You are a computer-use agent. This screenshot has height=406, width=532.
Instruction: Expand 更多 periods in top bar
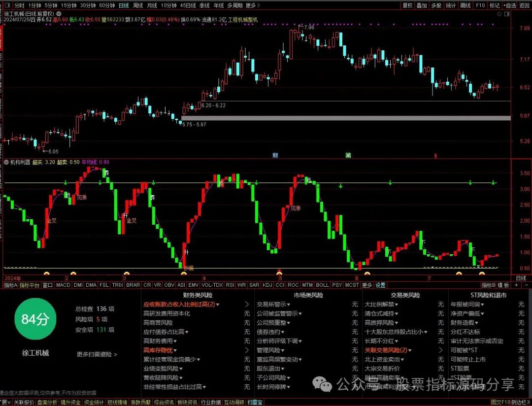(x=252, y=5)
